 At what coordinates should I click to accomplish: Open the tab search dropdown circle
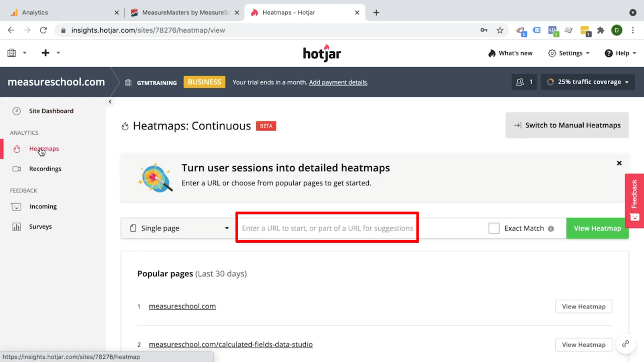(633, 12)
